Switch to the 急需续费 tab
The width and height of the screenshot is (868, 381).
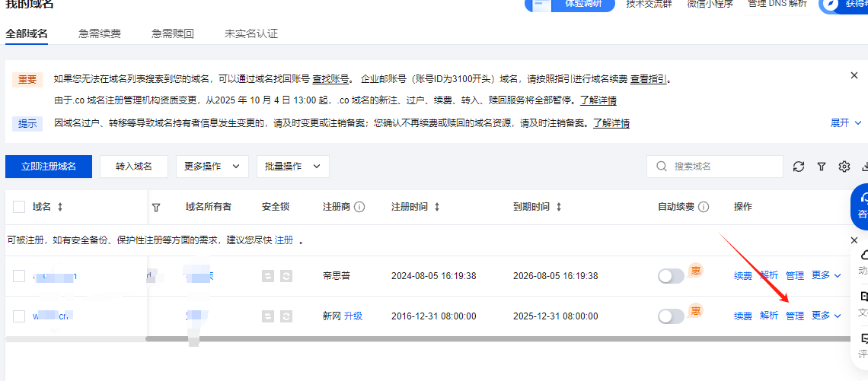[x=100, y=33]
